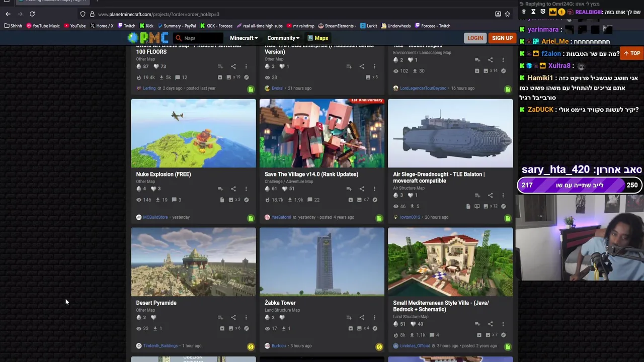Favorite Desert Pyramide with heart icon
The height and width of the screenshot is (362, 644).
153,317
